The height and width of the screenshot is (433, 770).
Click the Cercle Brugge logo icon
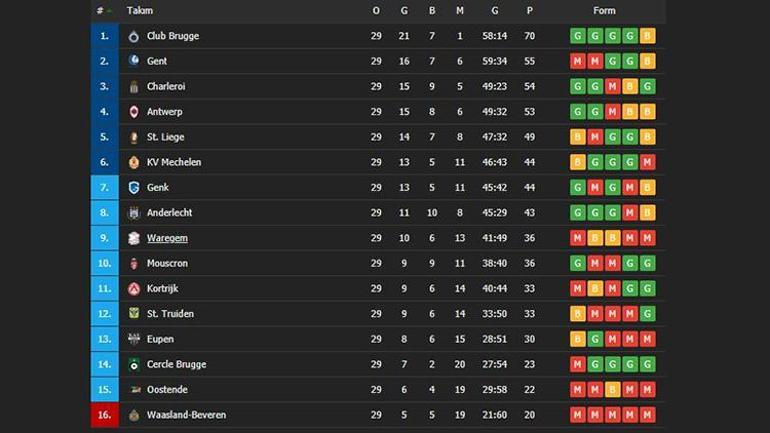pyautogui.click(x=134, y=365)
